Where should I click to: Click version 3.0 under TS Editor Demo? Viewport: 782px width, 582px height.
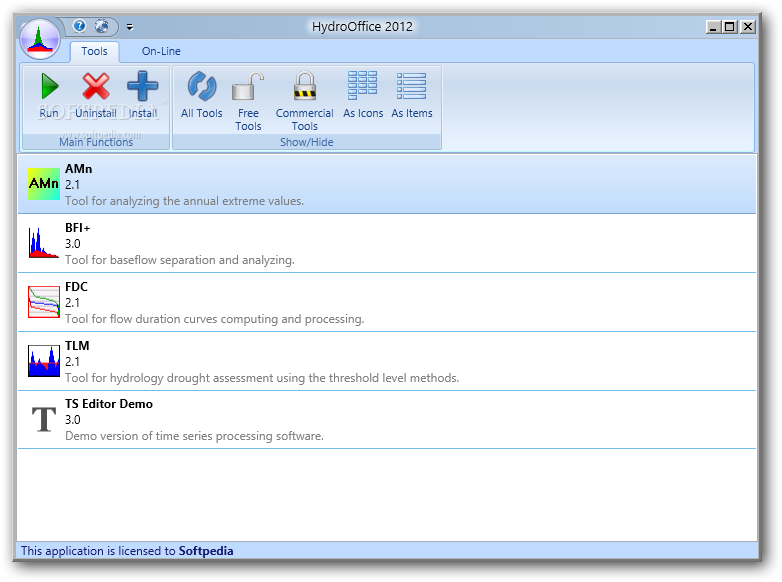[x=73, y=420]
